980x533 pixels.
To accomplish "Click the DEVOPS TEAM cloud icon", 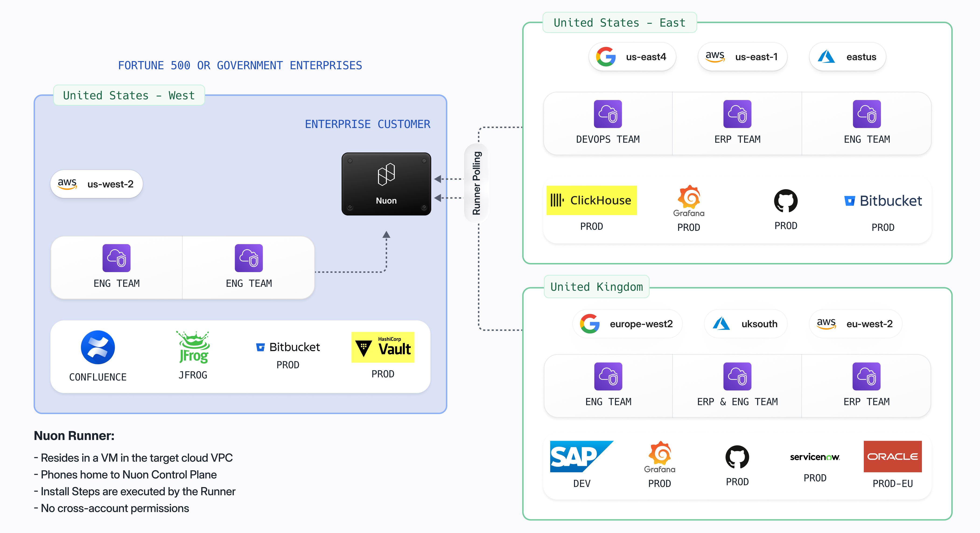I will coord(608,114).
